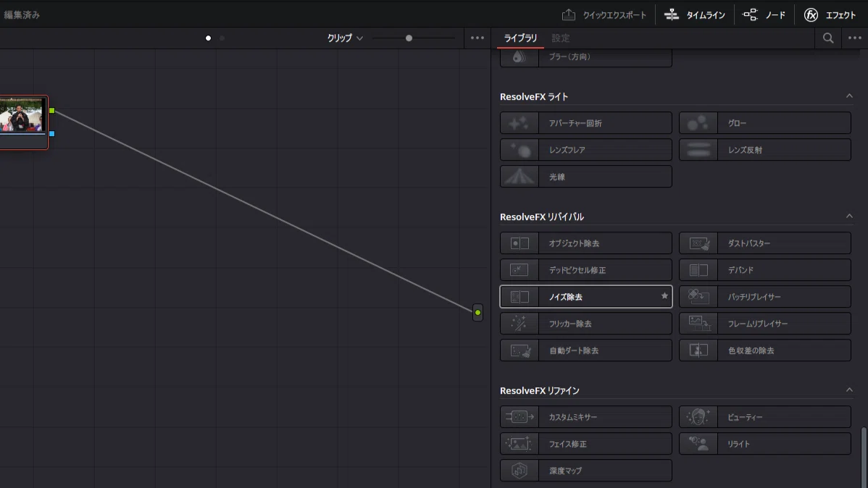Select the 深度マップ effect label
This screenshot has height=488, width=868.
point(565,471)
